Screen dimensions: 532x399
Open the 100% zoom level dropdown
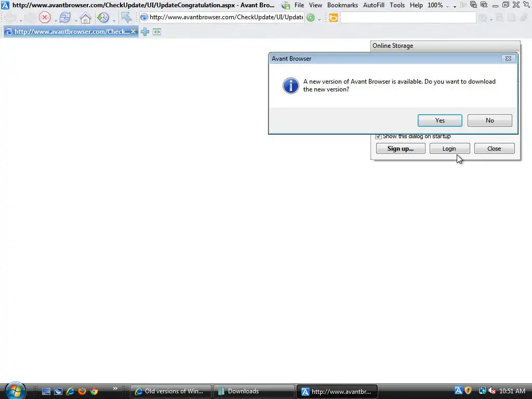(x=437, y=5)
